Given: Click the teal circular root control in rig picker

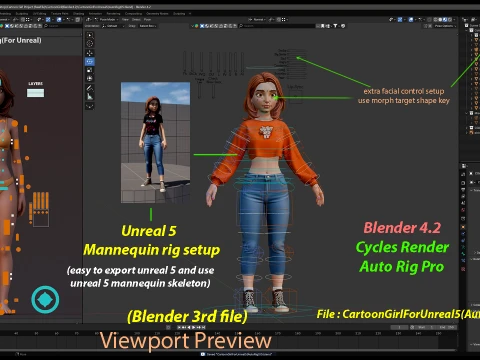Looking at the screenshot, I should click(x=45, y=299).
